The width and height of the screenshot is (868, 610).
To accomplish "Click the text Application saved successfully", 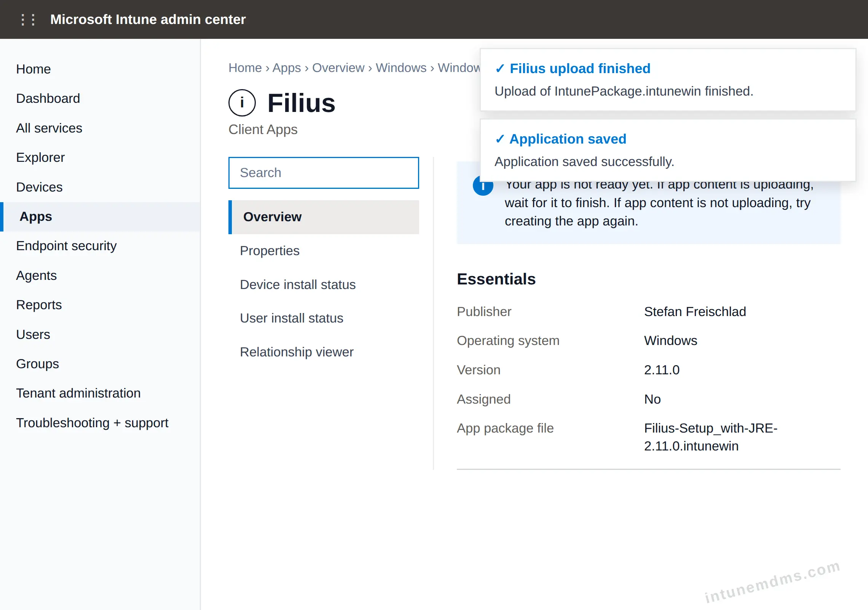I will (584, 162).
